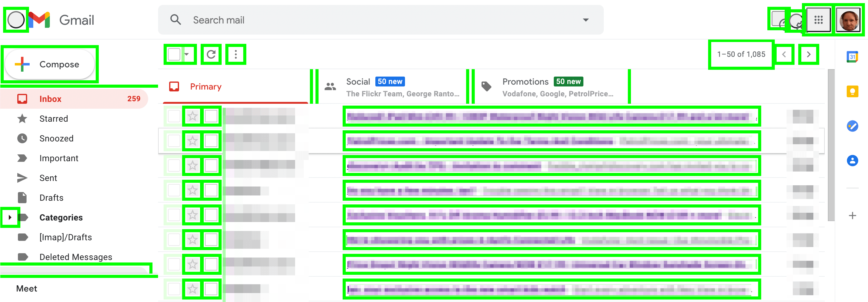Click the vertical scrollbar of mail list
Viewport: 868px width, 302px height.
click(x=831, y=145)
